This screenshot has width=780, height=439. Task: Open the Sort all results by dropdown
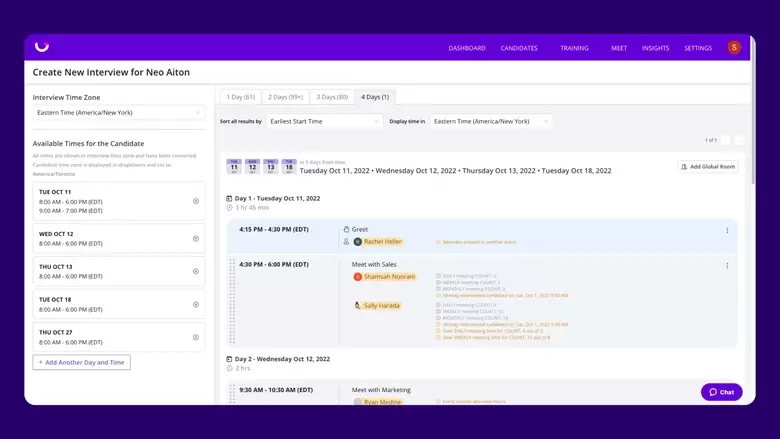[x=324, y=121]
